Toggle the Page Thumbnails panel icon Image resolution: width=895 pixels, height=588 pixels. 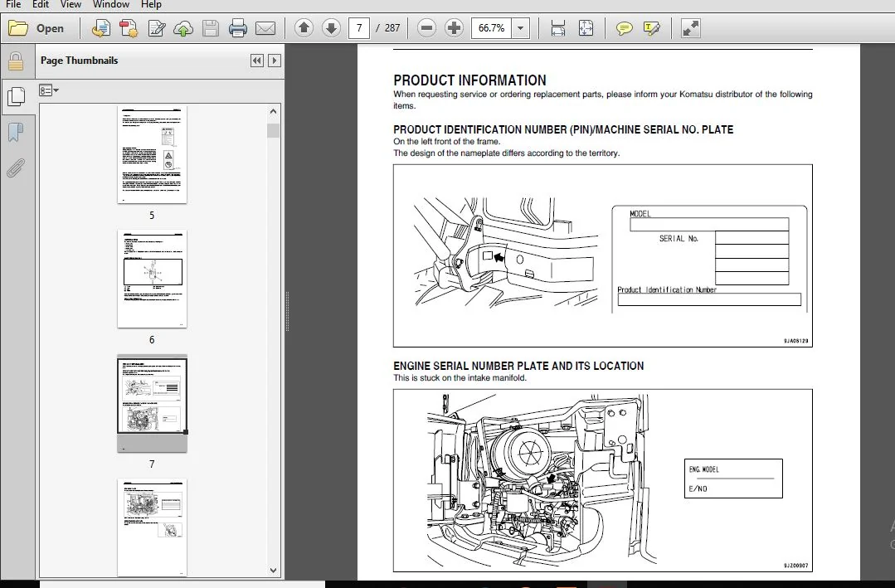(x=16, y=96)
